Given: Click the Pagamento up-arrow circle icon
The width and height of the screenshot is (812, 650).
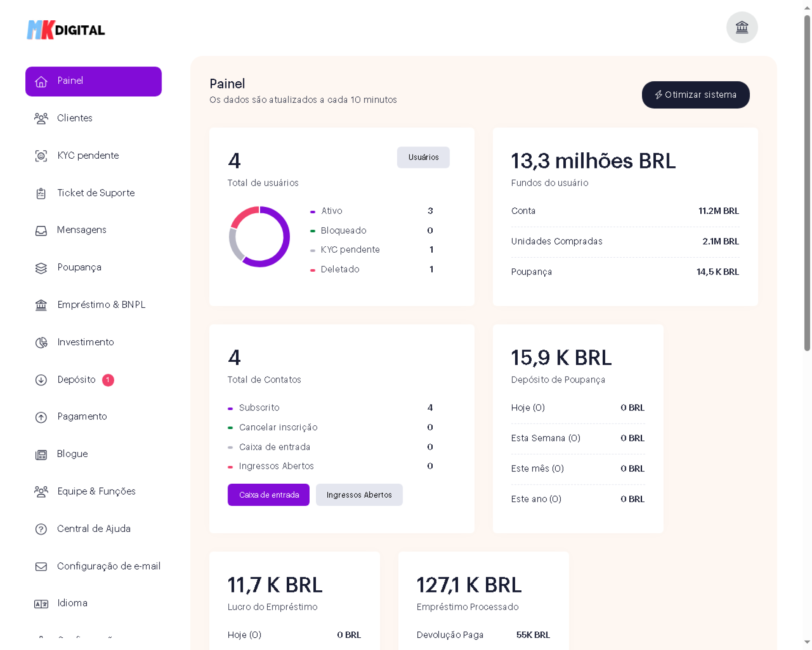Looking at the screenshot, I should [41, 417].
